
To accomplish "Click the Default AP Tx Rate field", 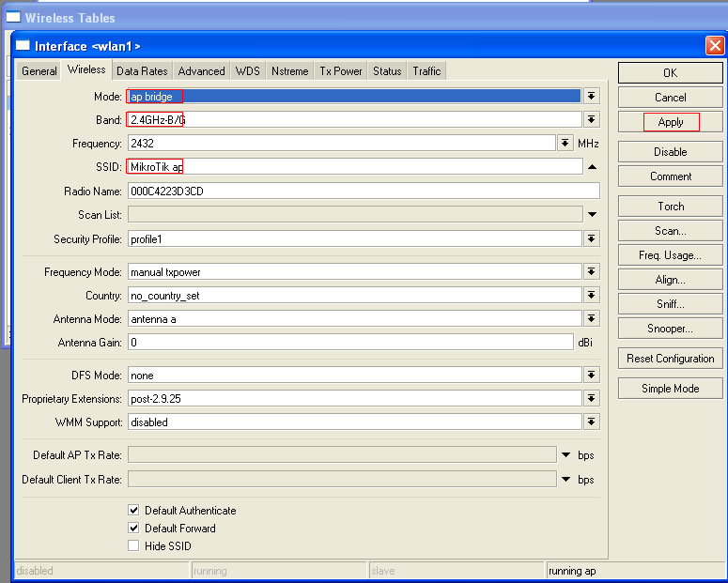I will click(x=342, y=455).
